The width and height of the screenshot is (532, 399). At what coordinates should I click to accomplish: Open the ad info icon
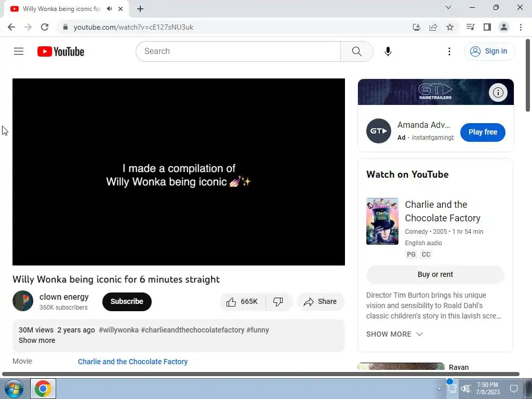click(498, 92)
